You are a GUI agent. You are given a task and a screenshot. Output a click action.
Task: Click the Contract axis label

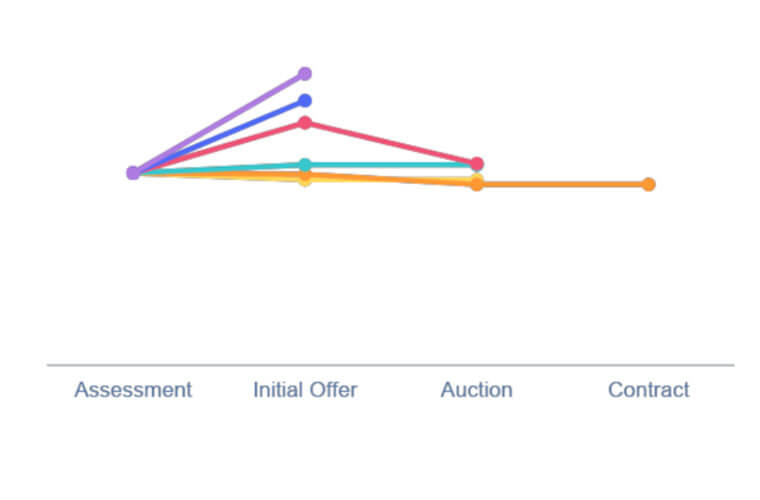pos(649,390)
